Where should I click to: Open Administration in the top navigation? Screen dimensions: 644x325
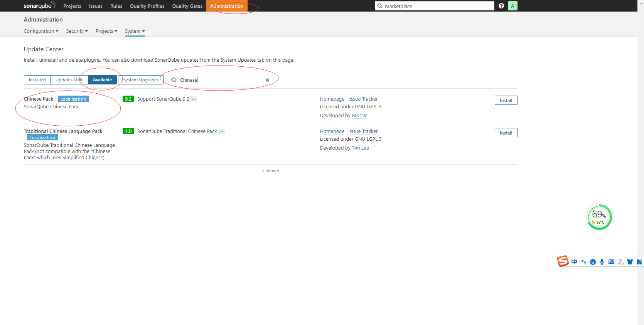[x=227, y=6]
